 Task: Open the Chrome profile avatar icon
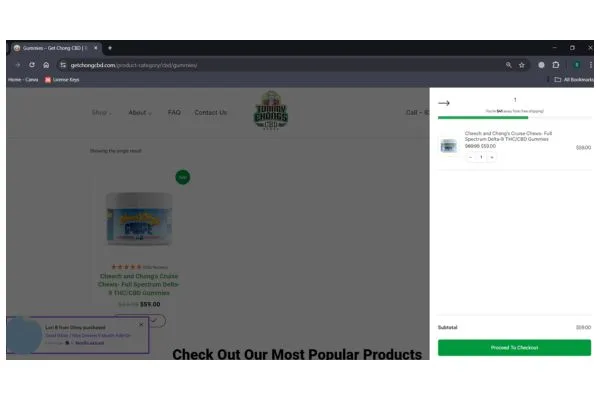(577, 65)
